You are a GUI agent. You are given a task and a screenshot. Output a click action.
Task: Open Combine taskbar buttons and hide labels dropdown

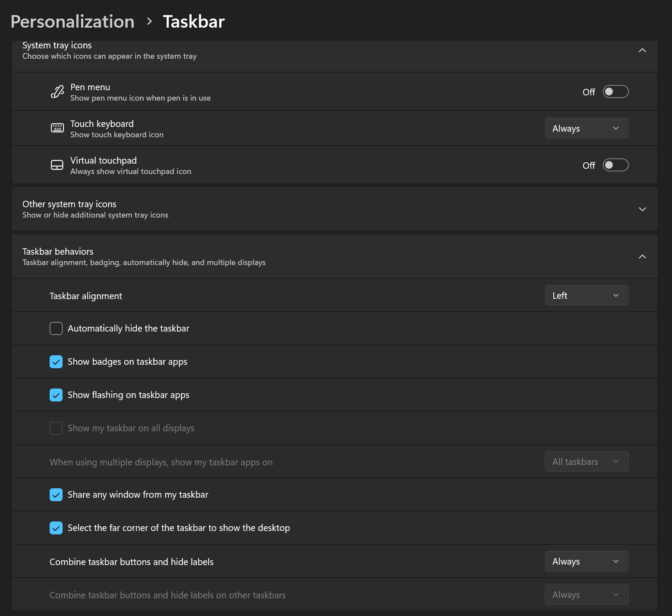coord(586,562)
